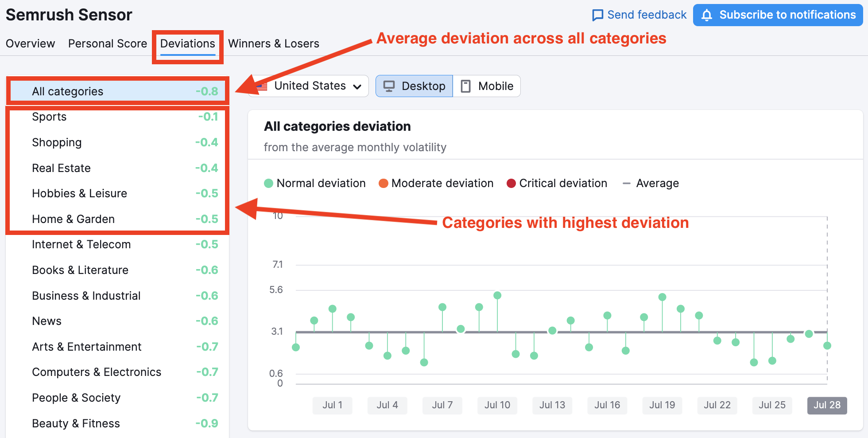
Task: Choose the Real Estate category
Action: pos(61,168)
